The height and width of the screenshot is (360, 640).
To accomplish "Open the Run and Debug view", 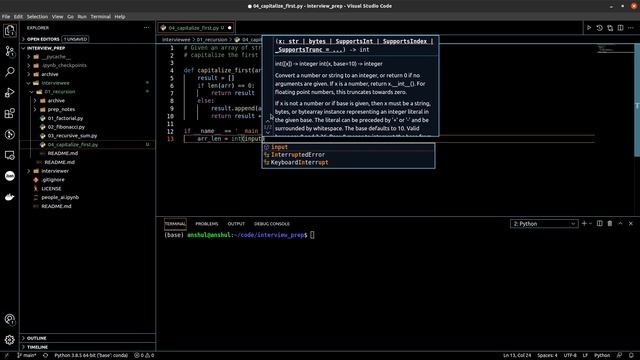I will [10, 93].
